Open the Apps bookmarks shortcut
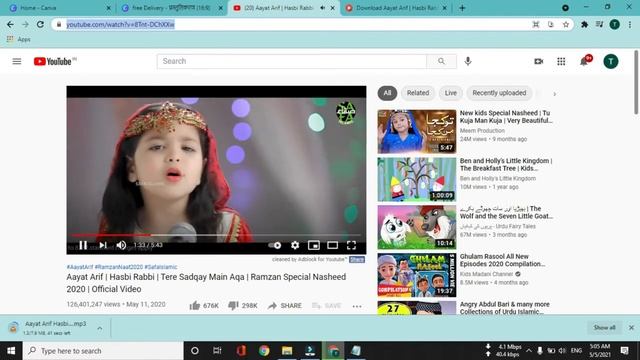The width and height of the screenshot is (640, 360). click(18, 39)
